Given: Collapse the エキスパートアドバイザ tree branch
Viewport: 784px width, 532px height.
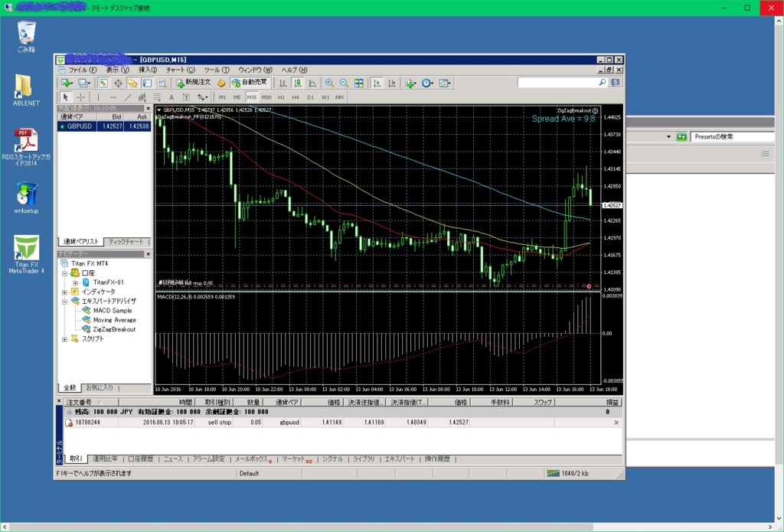Looking at the screenshot, I should tap(64, 302).
